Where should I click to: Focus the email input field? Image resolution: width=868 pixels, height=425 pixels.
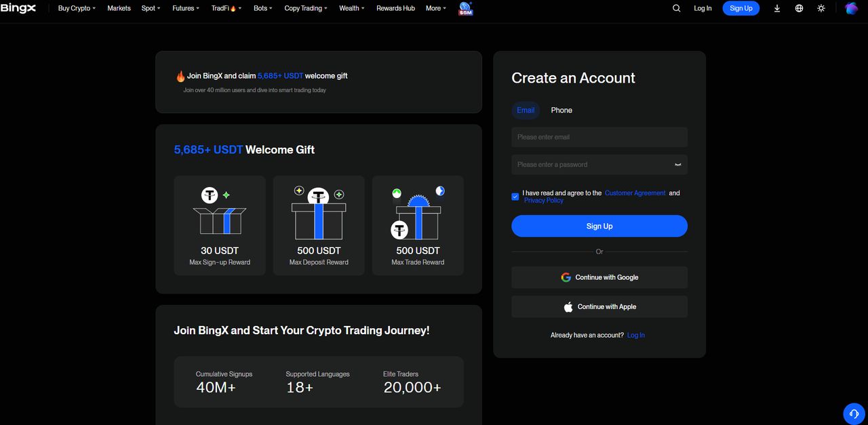tap(599, 137)
